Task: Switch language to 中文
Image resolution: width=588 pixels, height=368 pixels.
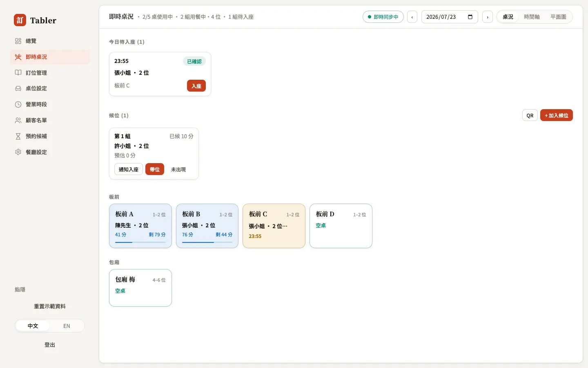Action: 33,326
